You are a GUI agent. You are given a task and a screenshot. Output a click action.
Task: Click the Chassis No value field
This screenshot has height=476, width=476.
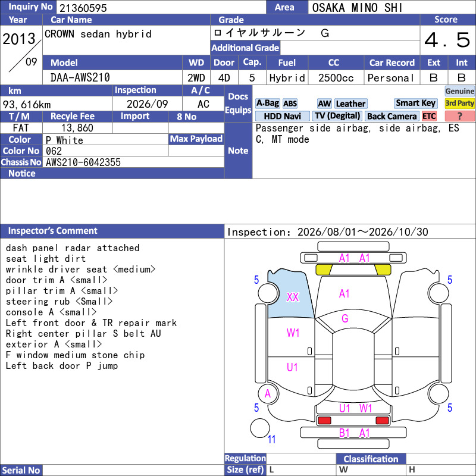click(133, 162)
